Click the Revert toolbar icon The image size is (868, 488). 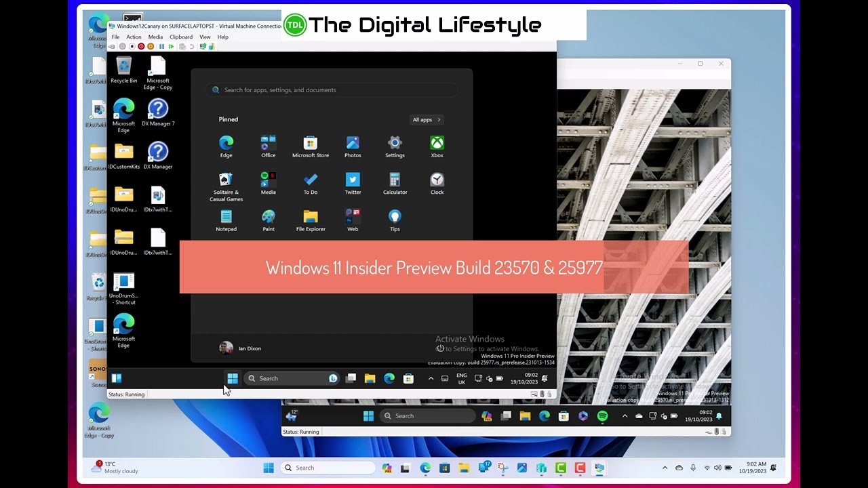[x=192, y=46]
